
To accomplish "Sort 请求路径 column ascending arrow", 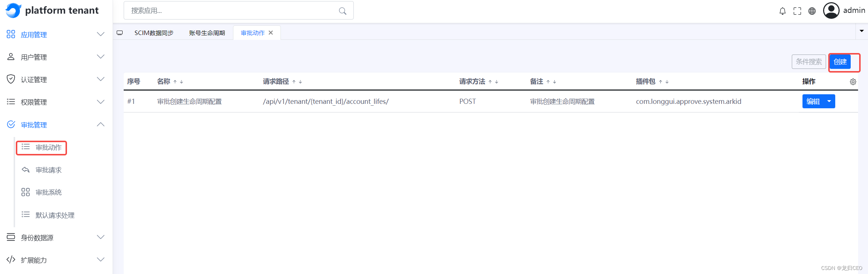I will [x=294, y=82].
